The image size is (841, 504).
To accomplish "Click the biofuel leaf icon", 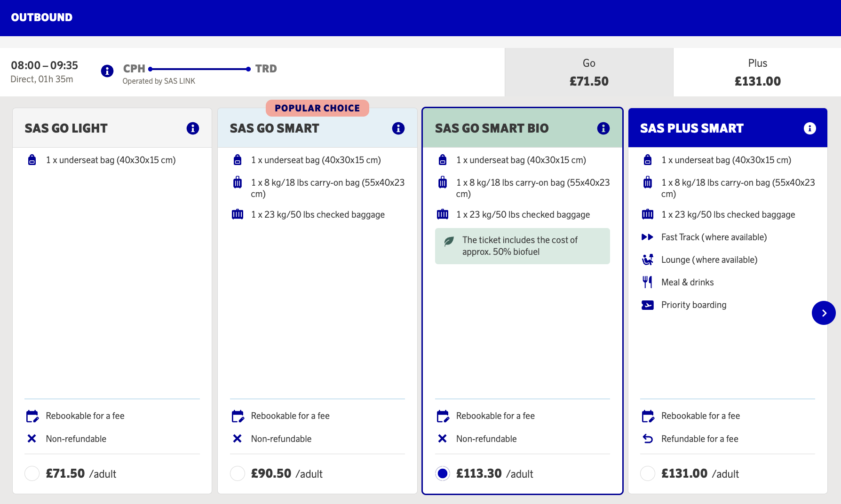I will click(449, 241).
